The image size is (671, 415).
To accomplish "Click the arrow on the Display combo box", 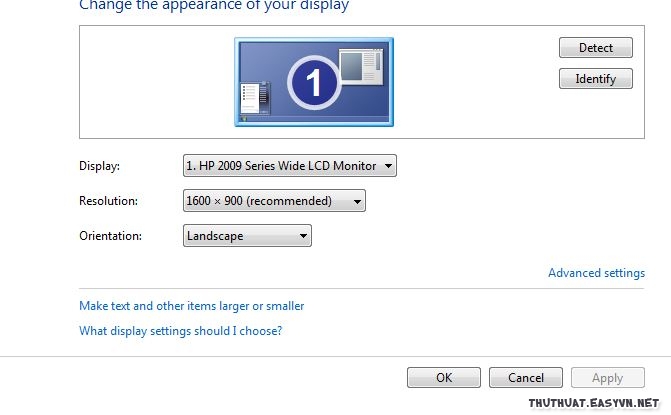I will (389, 166).
